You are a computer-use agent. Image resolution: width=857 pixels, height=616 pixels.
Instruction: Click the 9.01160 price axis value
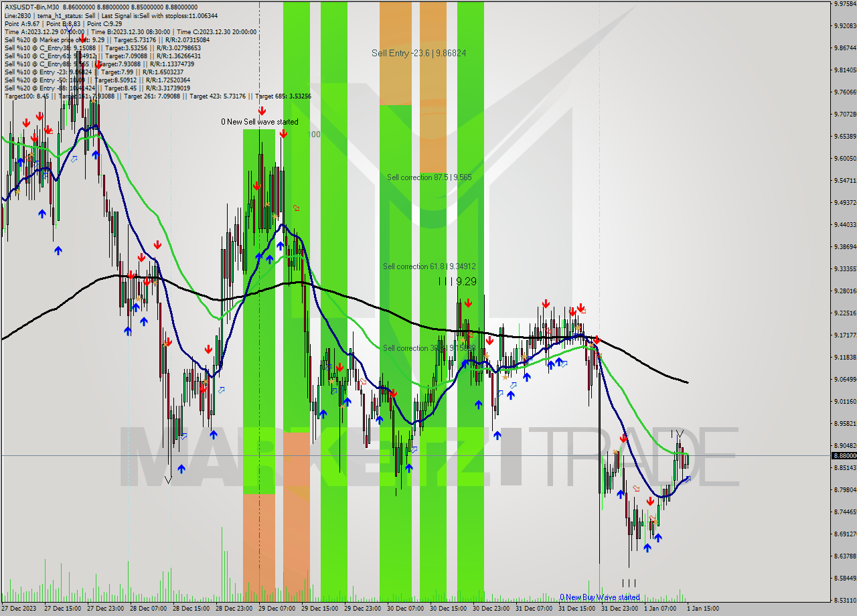845,401
